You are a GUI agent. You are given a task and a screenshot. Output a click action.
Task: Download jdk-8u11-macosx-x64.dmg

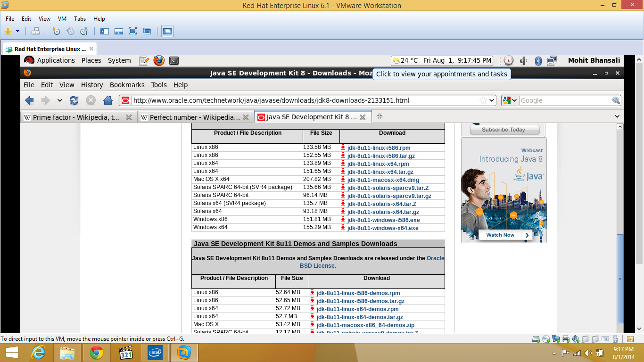(383, 180)
